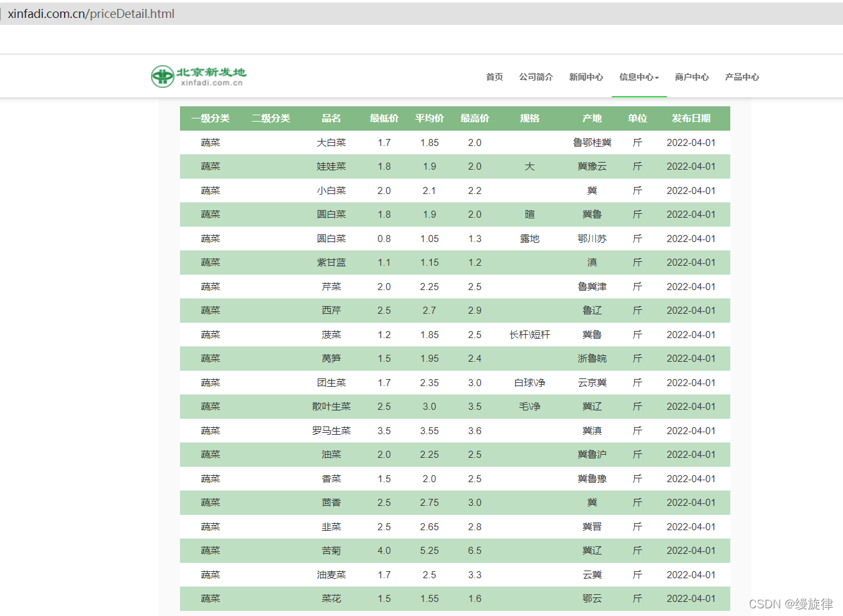Click the address bar URL xinfadi.com.cn/priceDetail.html
Screen dimensions: 843x616
coord(91,14)
